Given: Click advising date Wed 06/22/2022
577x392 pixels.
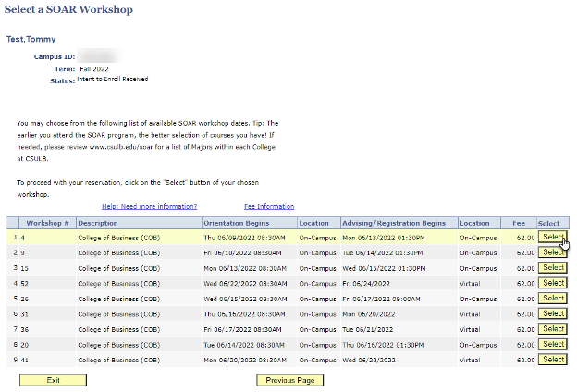Looking at the screenshot, I should [x=369, y=360].
